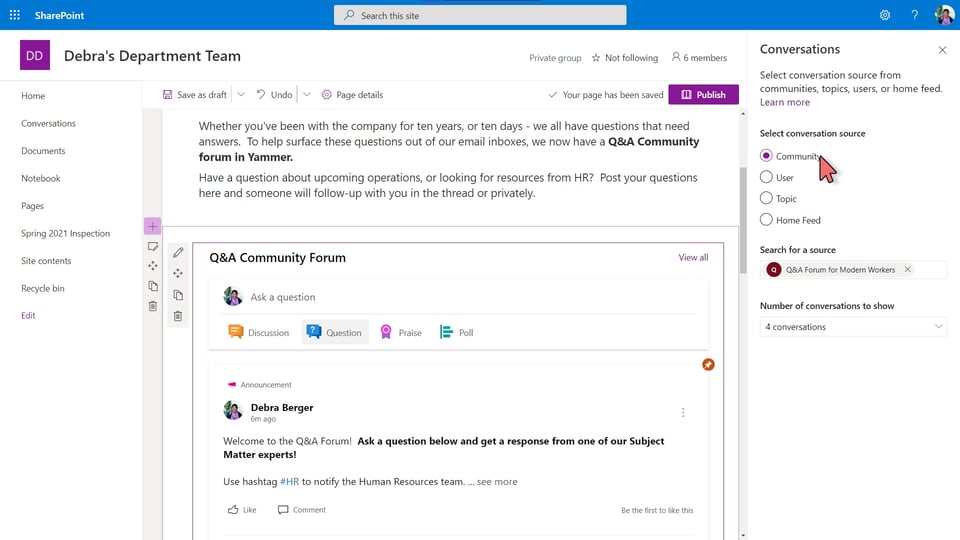Screen dimensions: 960x540
Task: Edit section using the left toolbar icon
Action: tap(152, 246)
